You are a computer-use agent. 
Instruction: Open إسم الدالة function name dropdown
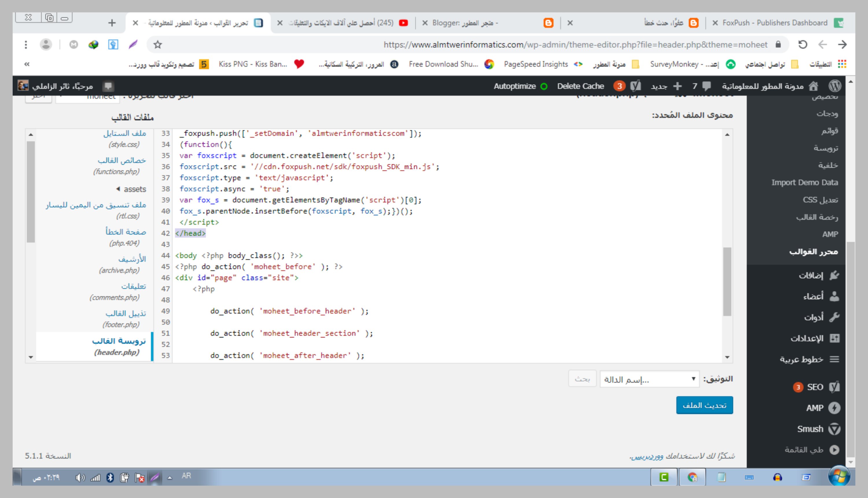[649, 379]
